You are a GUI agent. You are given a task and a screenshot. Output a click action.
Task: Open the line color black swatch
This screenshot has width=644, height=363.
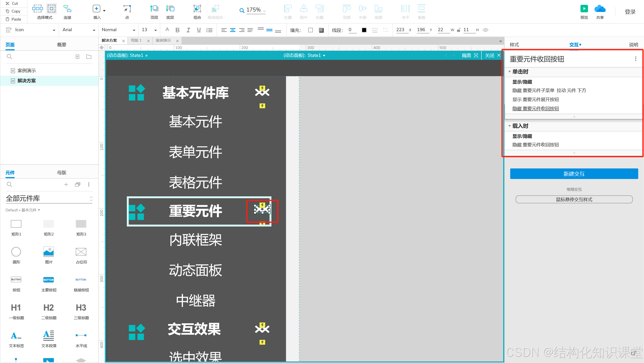(364, 30)
